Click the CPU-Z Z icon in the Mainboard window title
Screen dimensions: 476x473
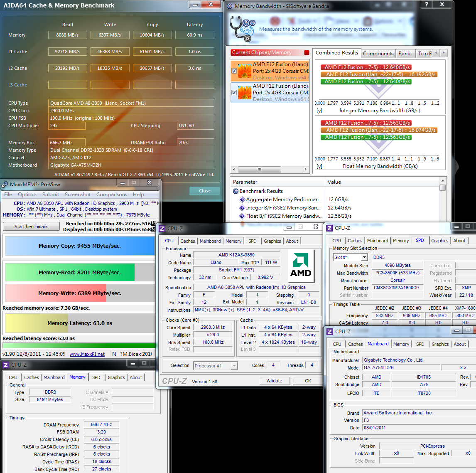(x=330, y=331)
